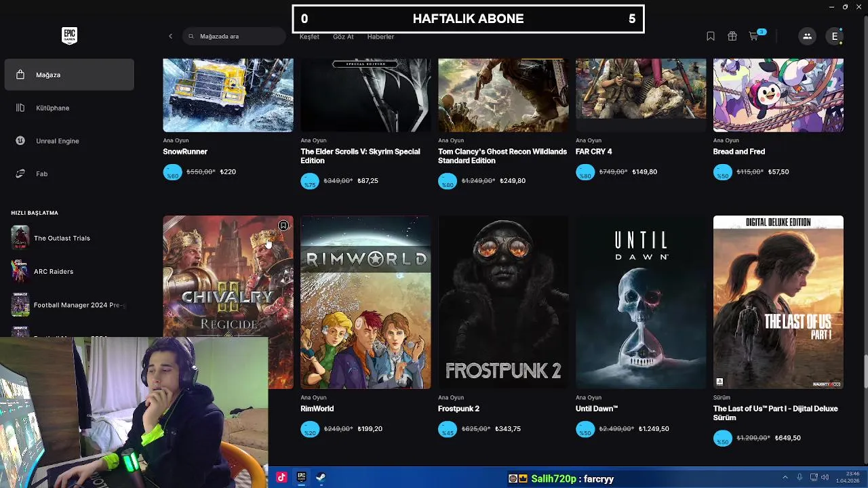Viewport: 868px width, 488px height.
Task: Click the Mağaza shopping bag icon
Action: [20, 75]
